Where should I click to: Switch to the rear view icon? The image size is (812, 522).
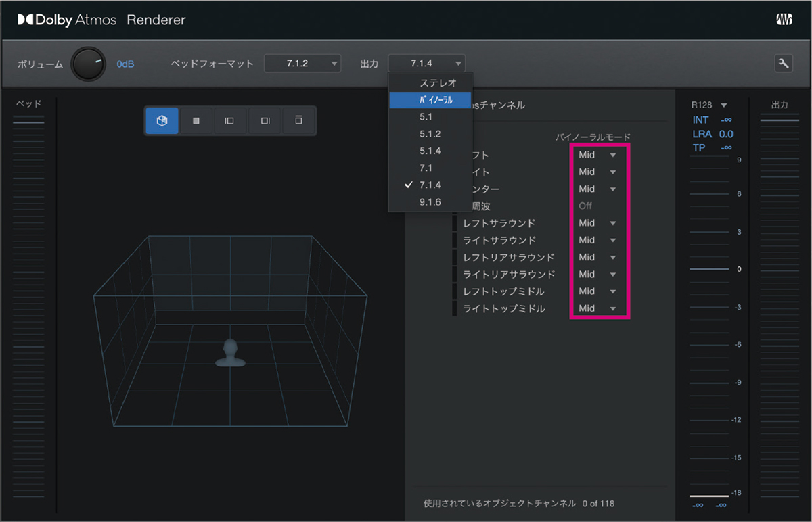click(x=298, y=121)
